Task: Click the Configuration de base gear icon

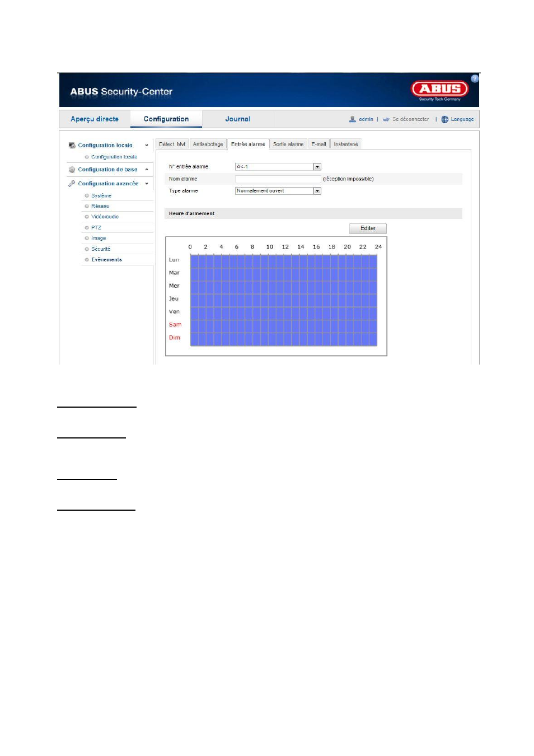Action: pyautogui.click(x=72, y=169)
